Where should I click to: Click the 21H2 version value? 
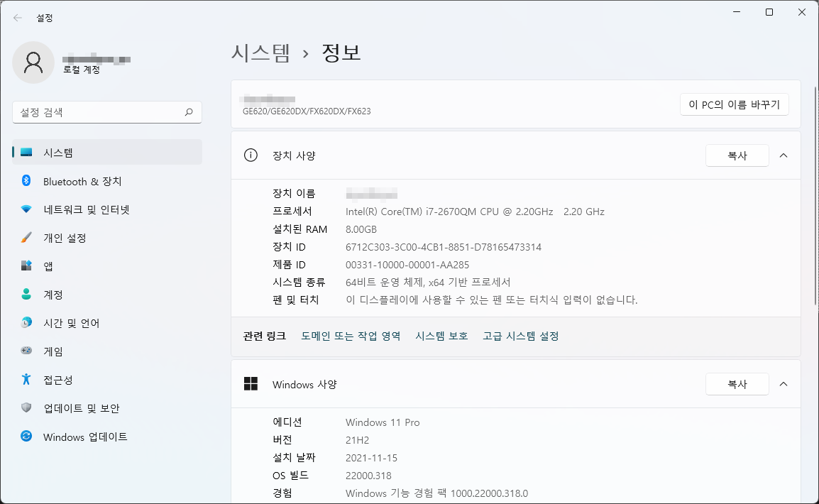pos(357,440)
